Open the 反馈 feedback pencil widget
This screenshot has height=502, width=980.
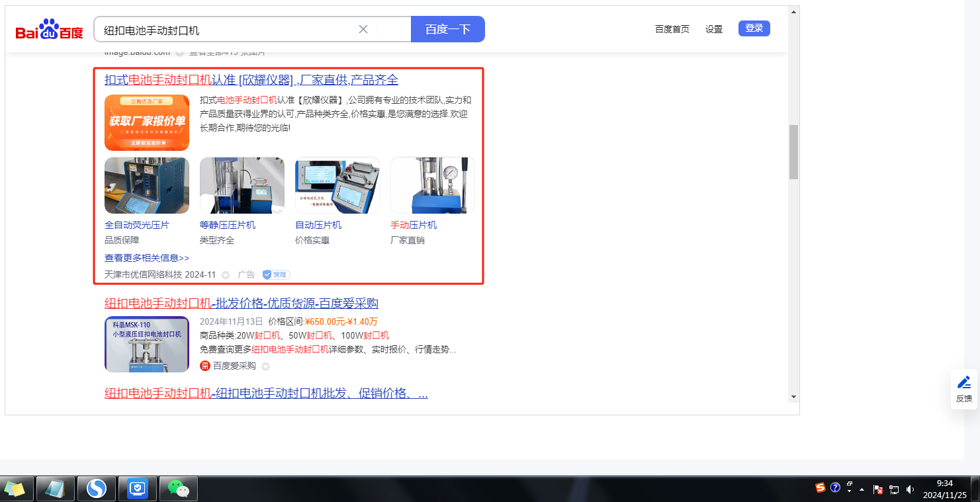coord(964,389)
